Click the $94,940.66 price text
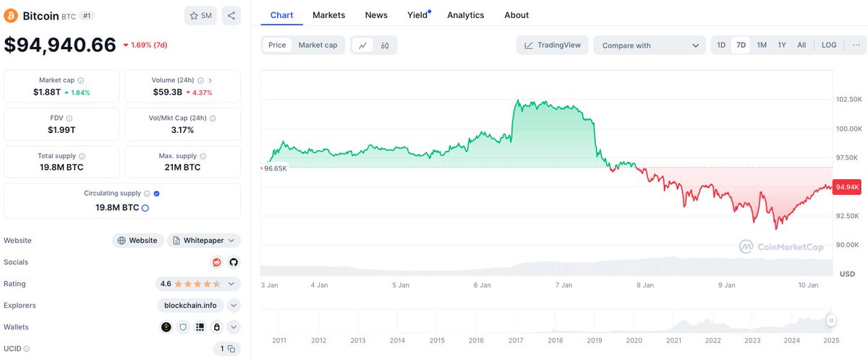The width and height of the screenshot is (868, 359). (60, 45)
